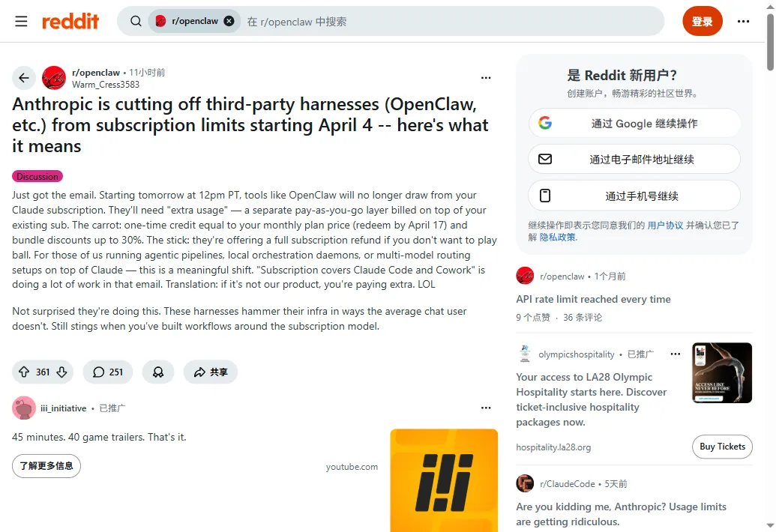Open the 用户协议 user agreement link
The height and width of the screenshot is (532, 776).
coord(665,226)
